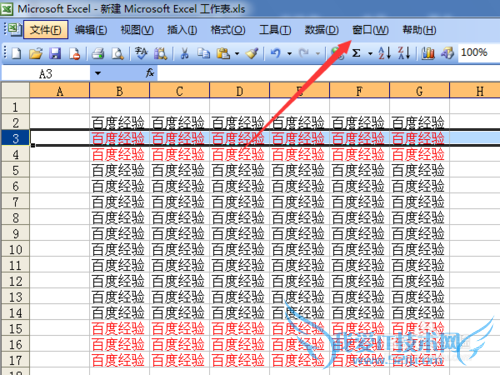The width and height of the screenshot is (500, 375).
Task: Click the Excel workbook icon in menu bar
Action: click(x=14, y=29)
